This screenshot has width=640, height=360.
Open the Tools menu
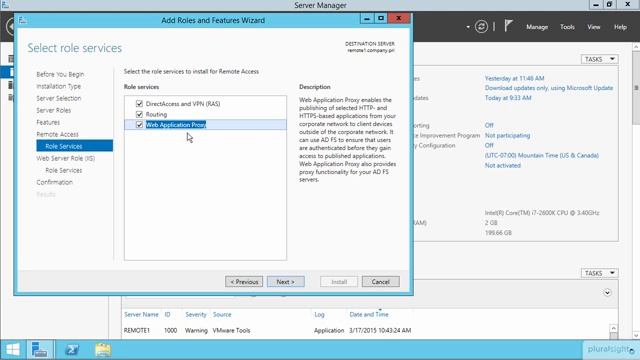pos(567,27)
